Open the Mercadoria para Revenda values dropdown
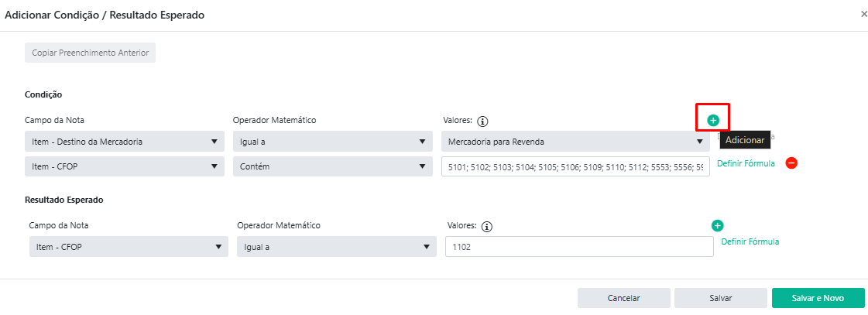 [x=575, y=142]
